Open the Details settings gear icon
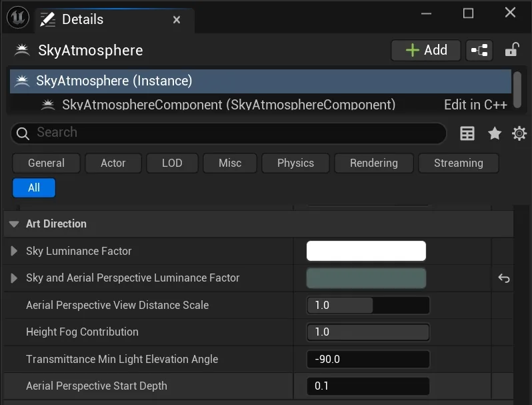 pyautogui.click(x=519, y=133)
